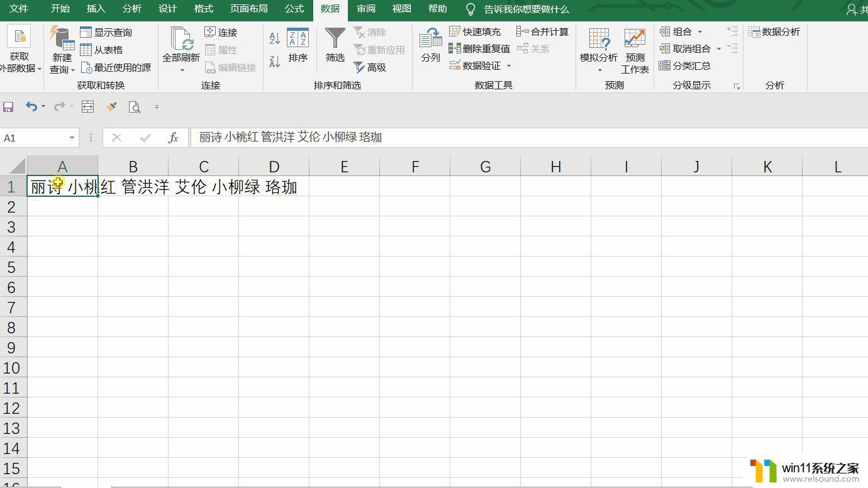Open the 分列 Text to Columns tool
This screenshot has width=868, height=488.
(x=430, y=45)
